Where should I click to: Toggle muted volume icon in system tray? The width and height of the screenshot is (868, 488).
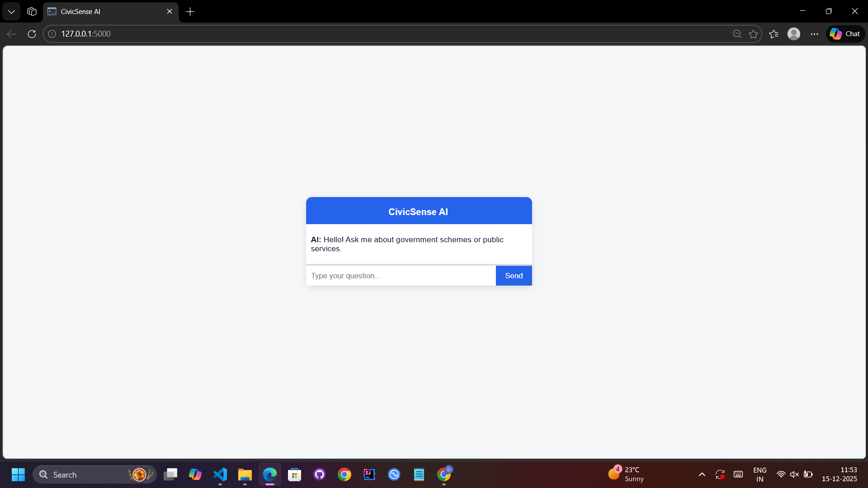(794, 474)
